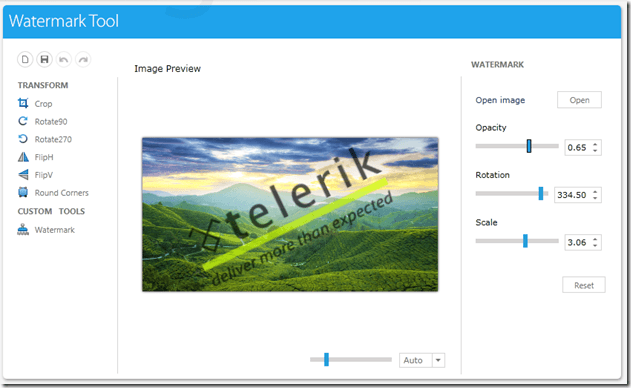The height and width of the screenshot is (388, 631).
Task: Increase Rotation with the up spinner
Action: pyautogui.click(x=595, y=191)
